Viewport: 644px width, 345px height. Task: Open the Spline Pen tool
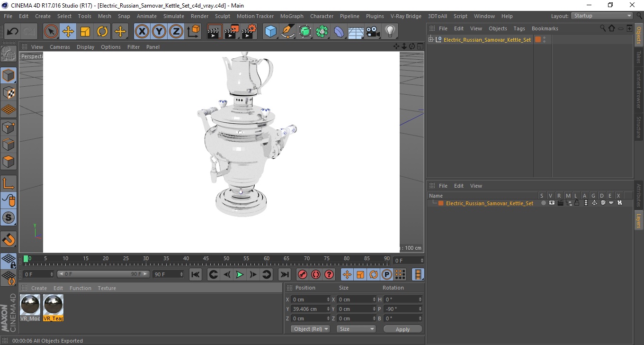(x=288, y=32)
